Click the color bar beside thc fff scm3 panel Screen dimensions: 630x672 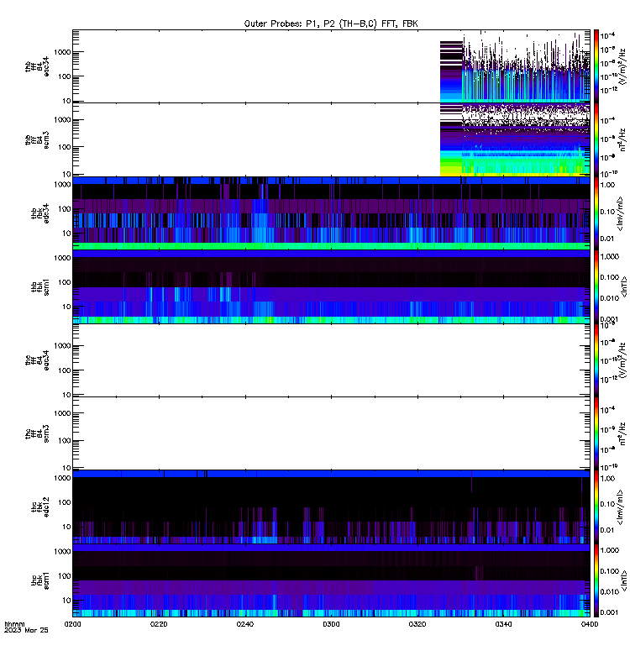(x=596, y=433)
